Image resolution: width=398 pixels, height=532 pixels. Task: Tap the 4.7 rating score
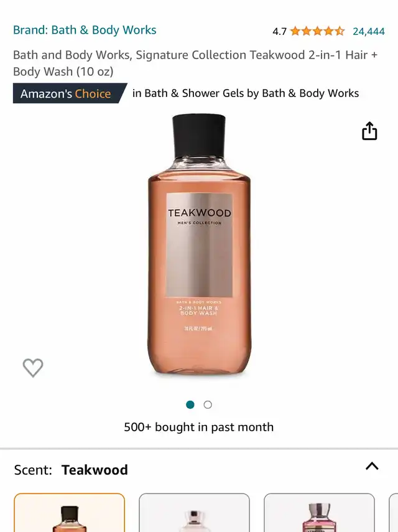(279, 32)
